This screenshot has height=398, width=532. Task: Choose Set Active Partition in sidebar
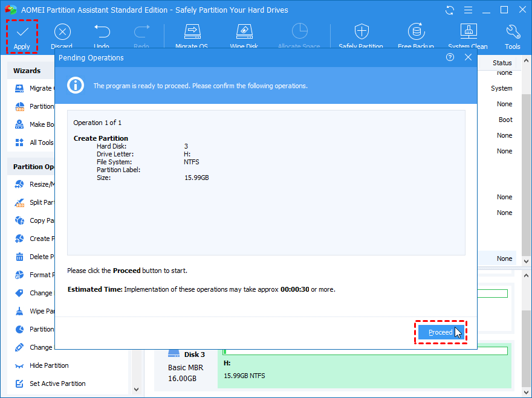point(57,384)
